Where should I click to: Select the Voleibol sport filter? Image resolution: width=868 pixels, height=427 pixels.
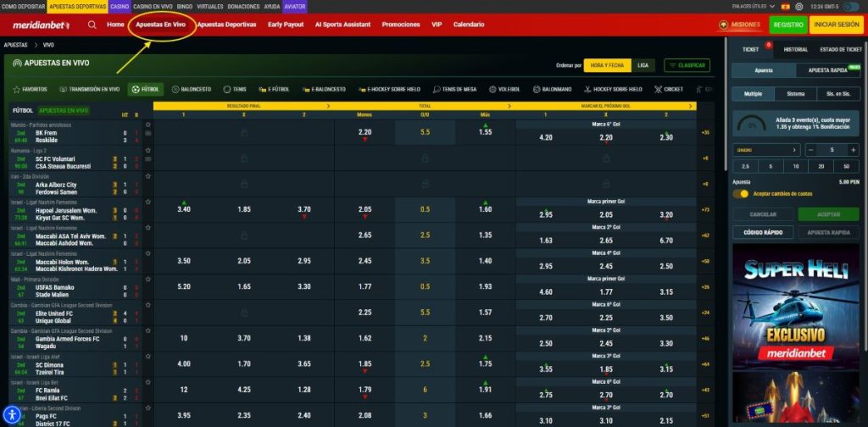click(505, 89)
